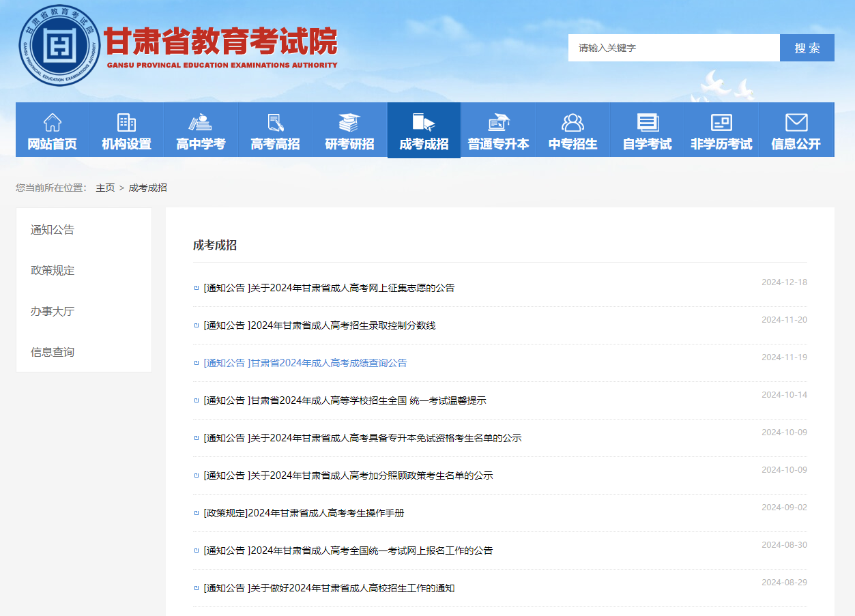Click the 高考高招 pen-and-paper icon
The height and width of the screenshot is (616, 855).
274,123
